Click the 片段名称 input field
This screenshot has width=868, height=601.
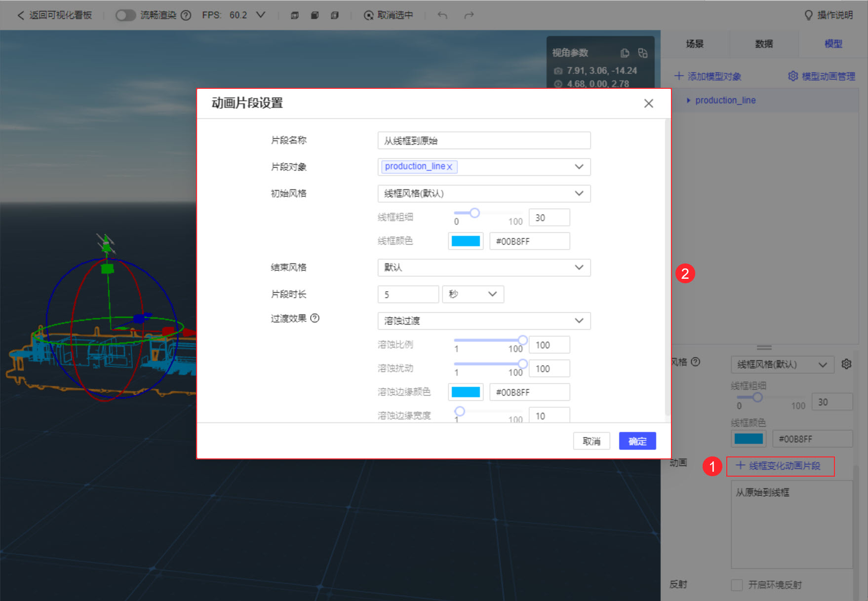(x=484, y=141)
